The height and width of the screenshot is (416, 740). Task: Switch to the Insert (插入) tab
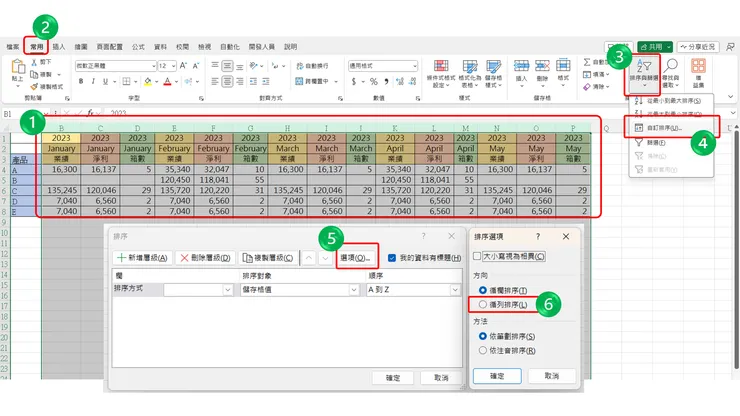tap(59, 47)
